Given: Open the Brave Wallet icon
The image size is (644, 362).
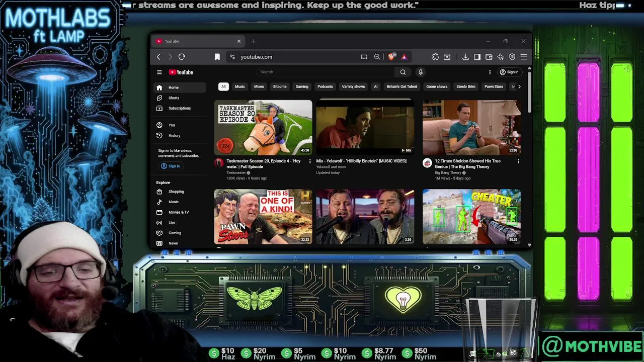Looking at the screenshot, I should click(x=489, y=57).
